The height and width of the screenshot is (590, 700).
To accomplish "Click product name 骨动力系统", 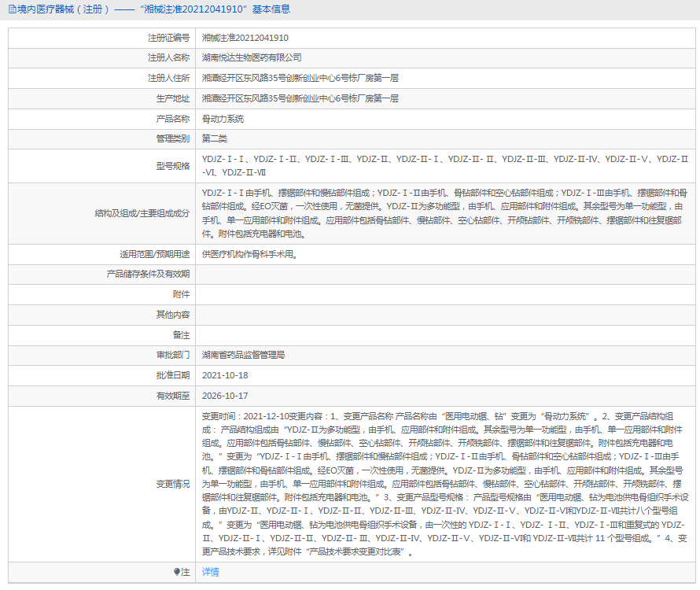I will coord(223,119).
